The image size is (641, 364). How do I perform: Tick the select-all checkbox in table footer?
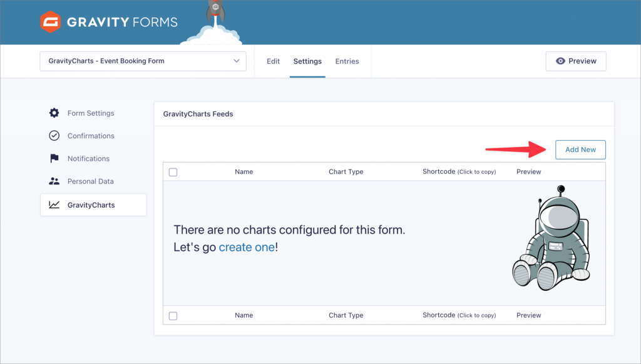pos(173,316)
